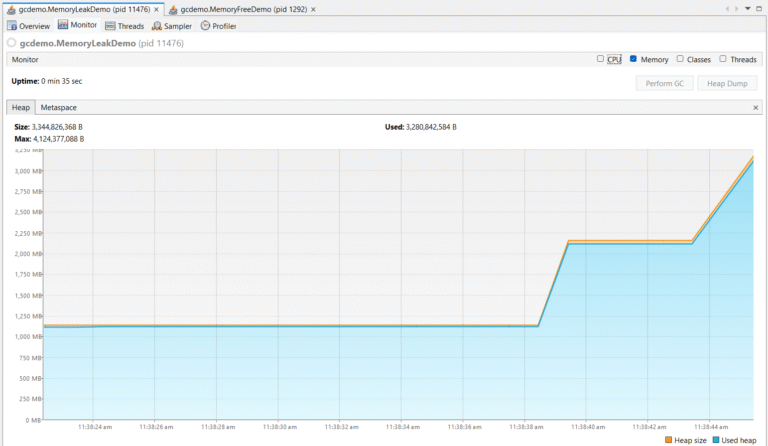The width and height of the screenshot is (768, 446).
Task: Tick the Threads graph checkbox
Action: [723, 59]
